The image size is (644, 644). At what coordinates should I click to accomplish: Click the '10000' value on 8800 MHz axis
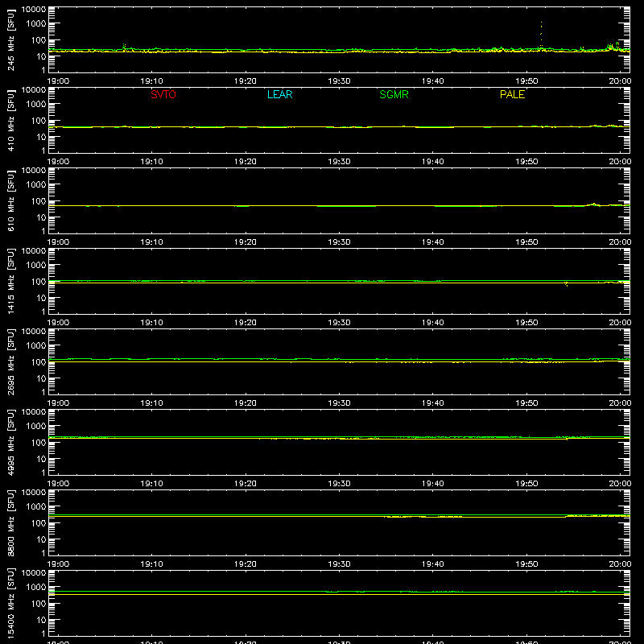34,493
